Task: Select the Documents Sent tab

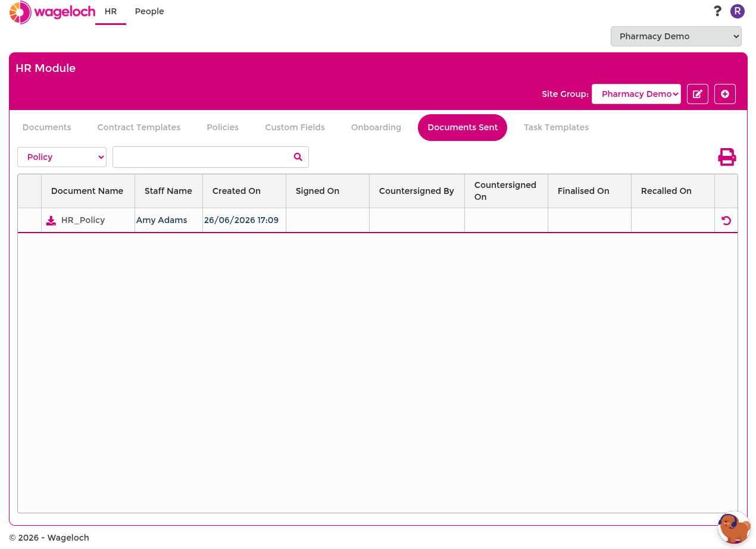Action: 463,127
